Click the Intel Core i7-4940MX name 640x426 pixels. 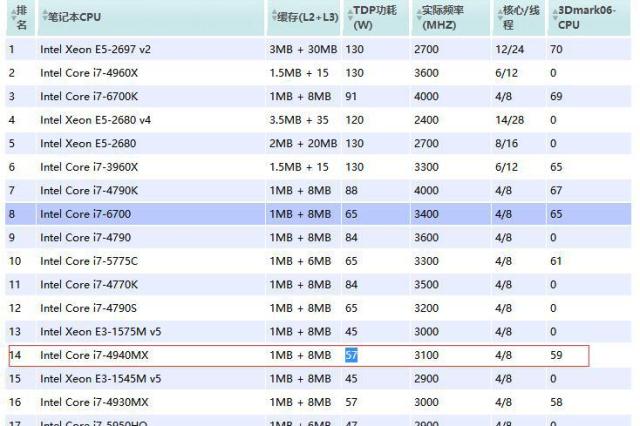94,355
